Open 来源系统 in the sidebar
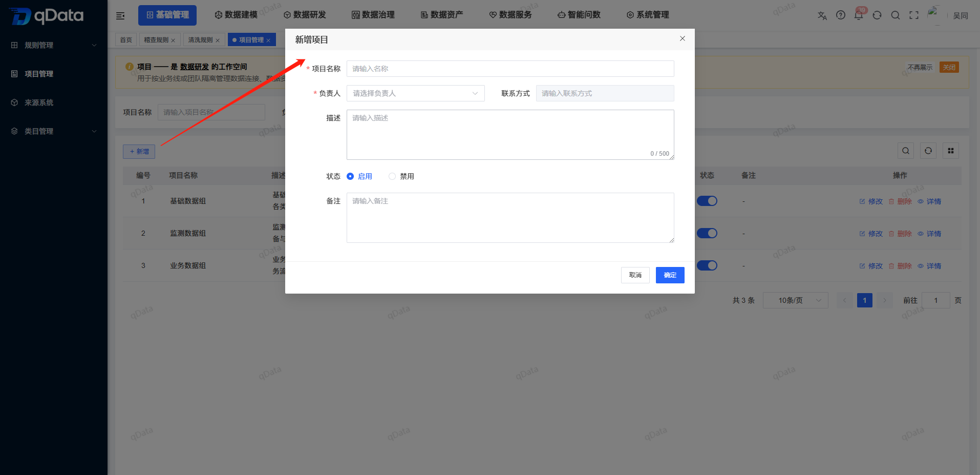Image resolution: width=980 pixels, height=475 pixels. [54, 102]
